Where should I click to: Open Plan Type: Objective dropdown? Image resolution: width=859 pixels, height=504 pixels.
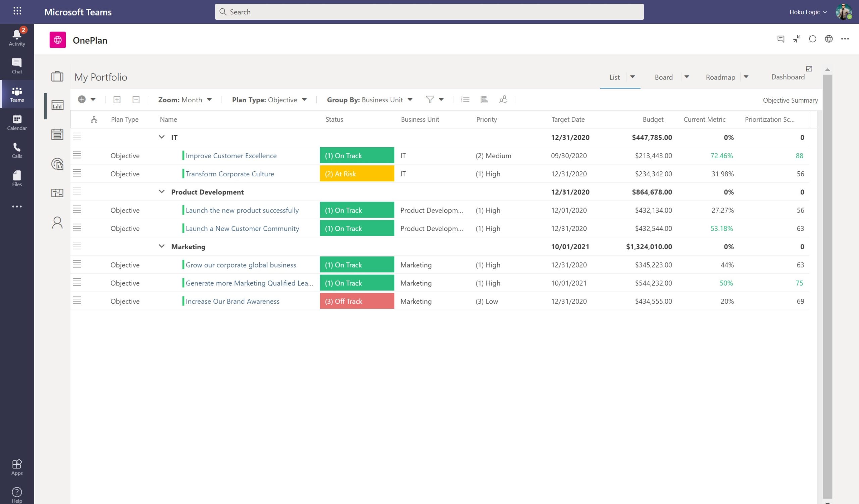pos(270,100)
